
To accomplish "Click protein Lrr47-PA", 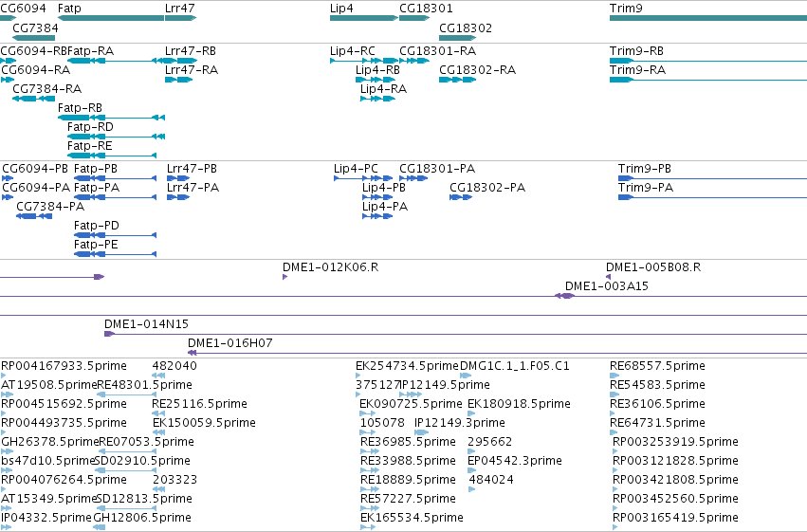I will [x=193, y=188].
